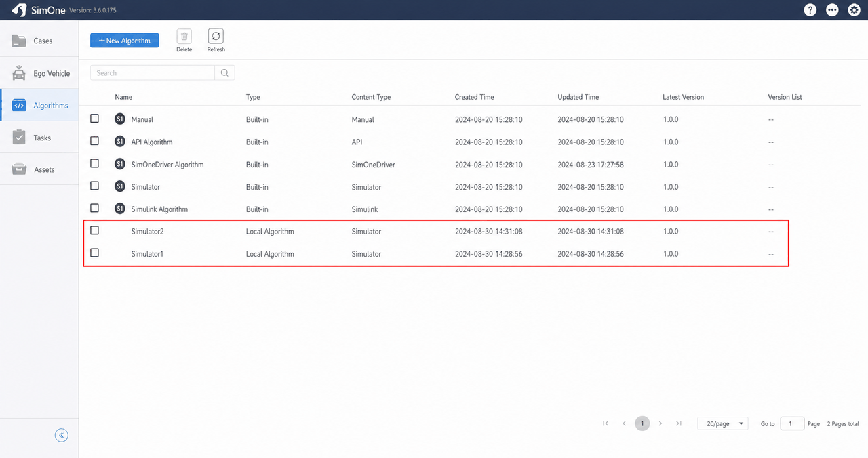Check the Simulink Algorithm checkbox
Image resolution: width=868 pixels, height=458 pixels.
[x=94, y=208]
